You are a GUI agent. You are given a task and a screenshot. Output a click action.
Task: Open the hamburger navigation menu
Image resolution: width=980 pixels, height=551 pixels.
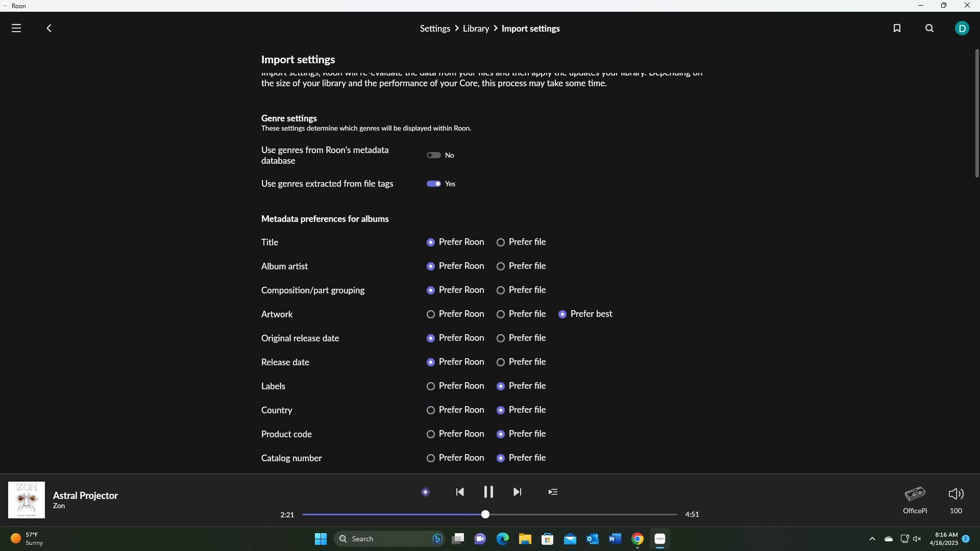(16, 29)
